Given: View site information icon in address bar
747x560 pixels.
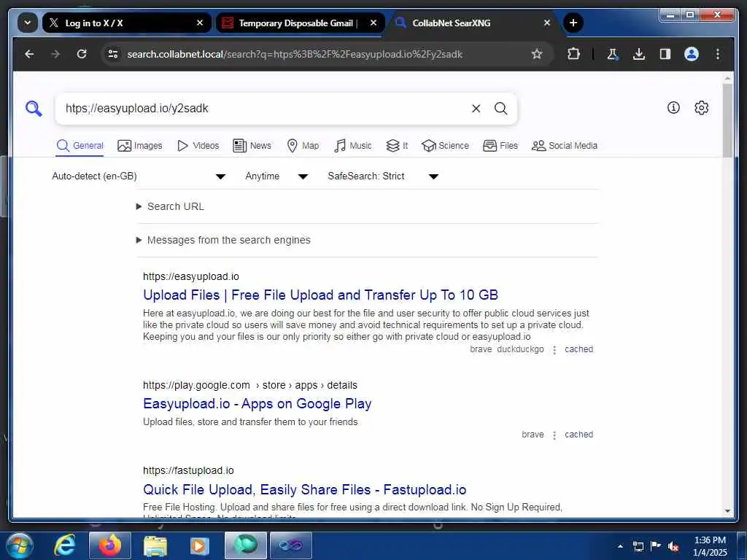Looking at the screenshot, I should click(113, 54).
